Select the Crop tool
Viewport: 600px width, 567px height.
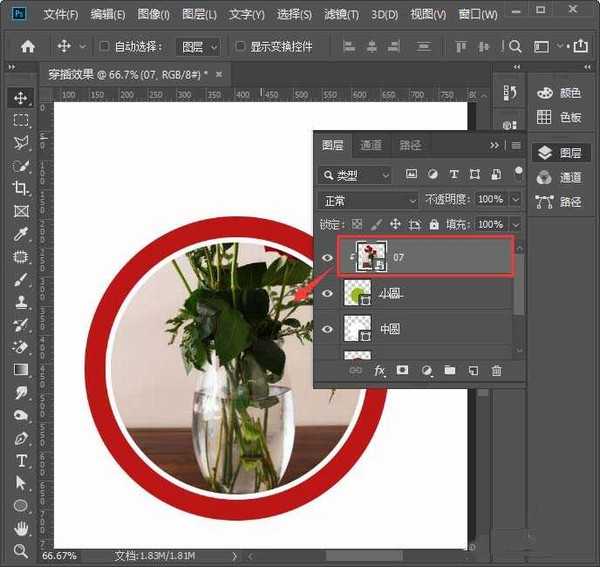click(20, 188)
